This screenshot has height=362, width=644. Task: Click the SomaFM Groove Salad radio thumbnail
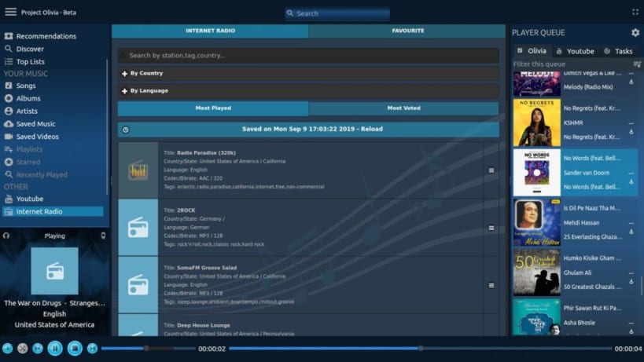[x=138, y=285]
